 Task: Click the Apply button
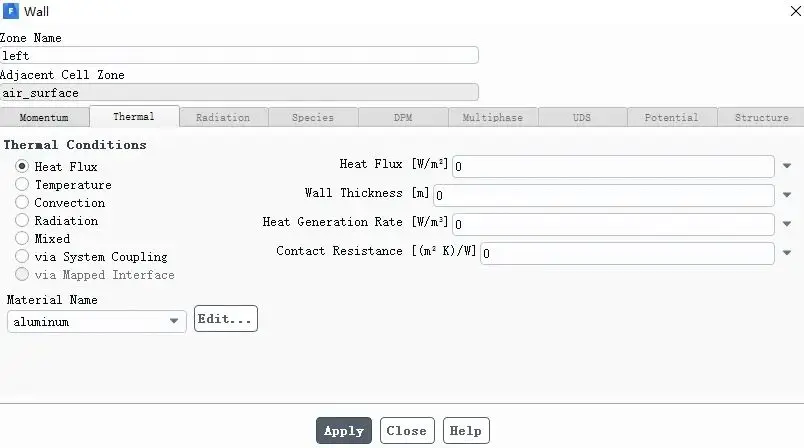[x=344, y=431]
